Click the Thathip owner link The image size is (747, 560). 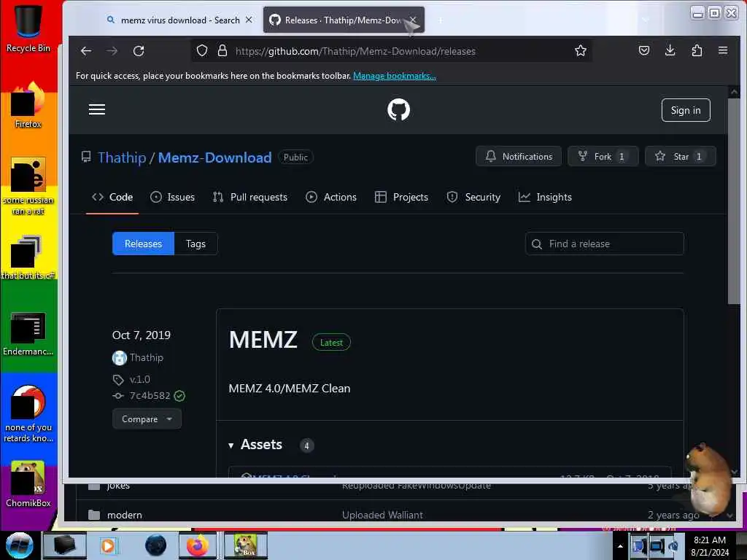coord(122,157)
